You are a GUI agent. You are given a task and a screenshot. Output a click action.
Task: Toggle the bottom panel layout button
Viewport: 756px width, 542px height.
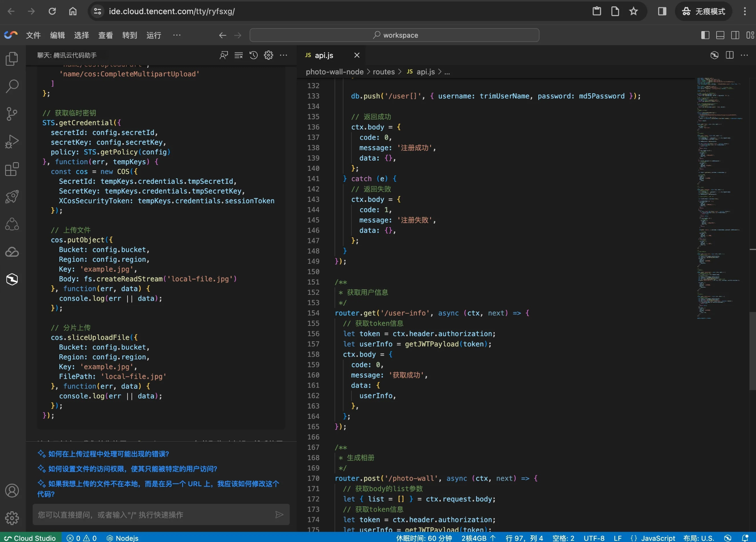coord(720,35)
